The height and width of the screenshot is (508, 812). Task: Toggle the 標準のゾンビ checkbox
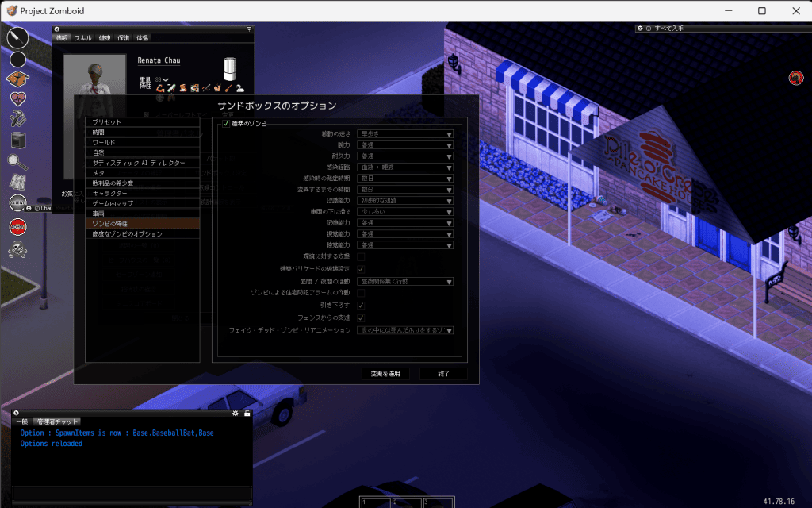coord(226,123)
